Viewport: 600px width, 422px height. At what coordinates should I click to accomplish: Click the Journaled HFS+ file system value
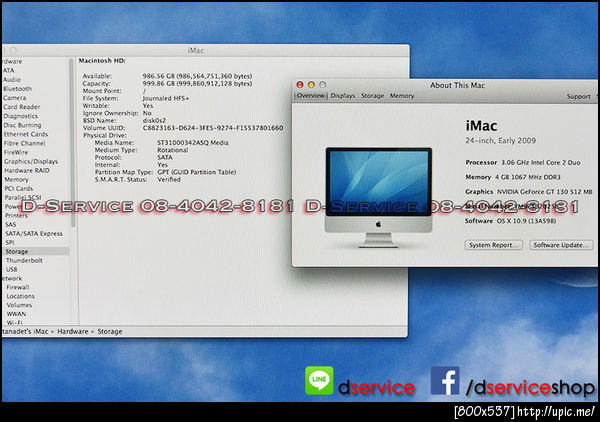[166, 98]
